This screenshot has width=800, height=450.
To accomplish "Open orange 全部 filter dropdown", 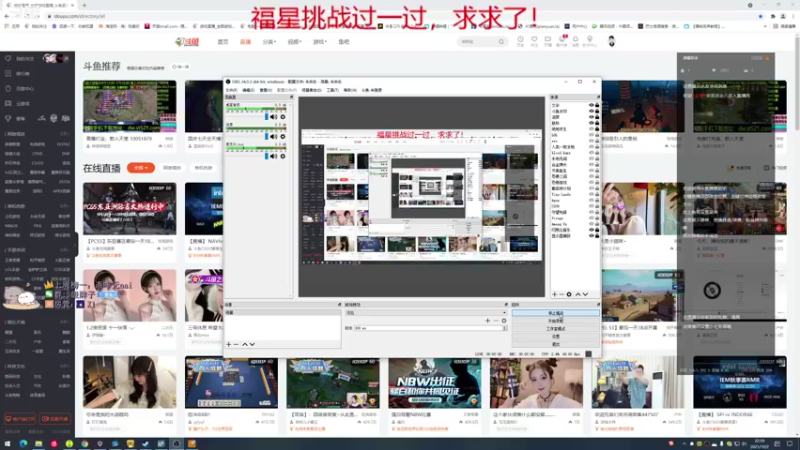I will [141, 168].
